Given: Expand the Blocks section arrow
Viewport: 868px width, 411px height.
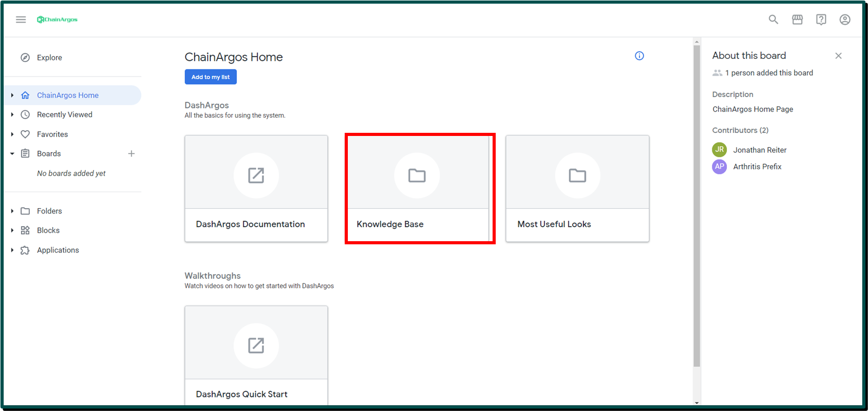Looking at the screenshot, I should (12, 230).
